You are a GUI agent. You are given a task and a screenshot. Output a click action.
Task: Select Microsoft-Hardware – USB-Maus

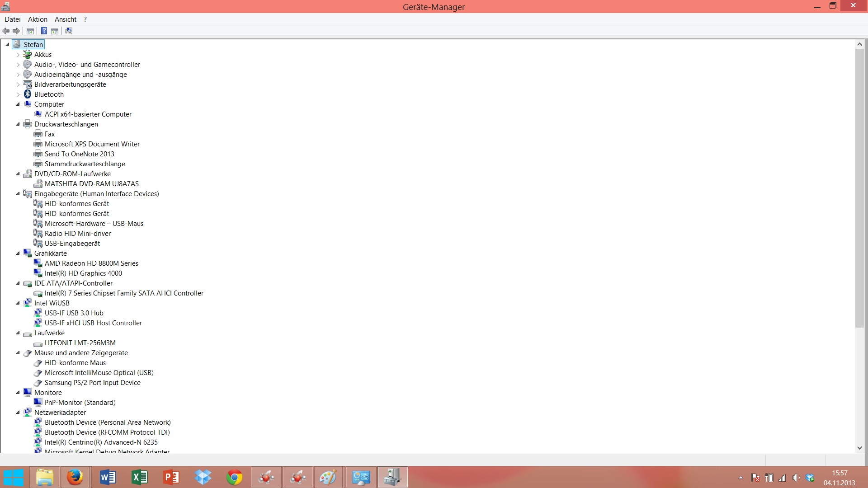[94, 224]
